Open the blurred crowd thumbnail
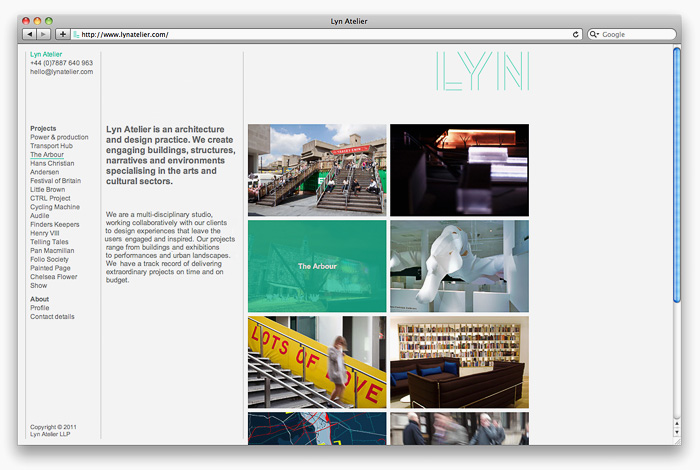 click(x=459, y=428)
